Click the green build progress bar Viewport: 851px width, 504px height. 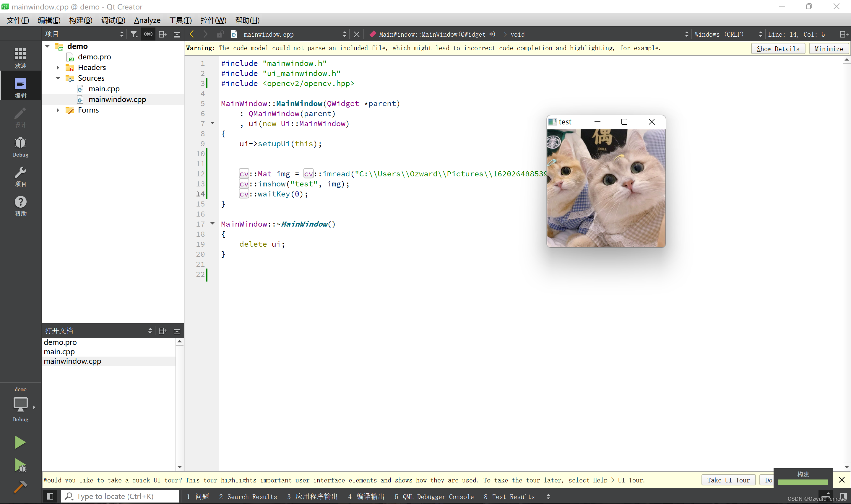point(803,482)
